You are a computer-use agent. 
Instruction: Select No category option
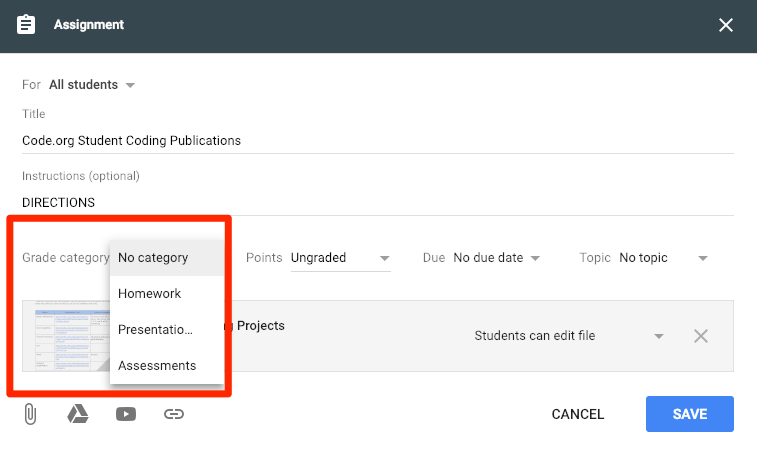[x=167, y=258]
